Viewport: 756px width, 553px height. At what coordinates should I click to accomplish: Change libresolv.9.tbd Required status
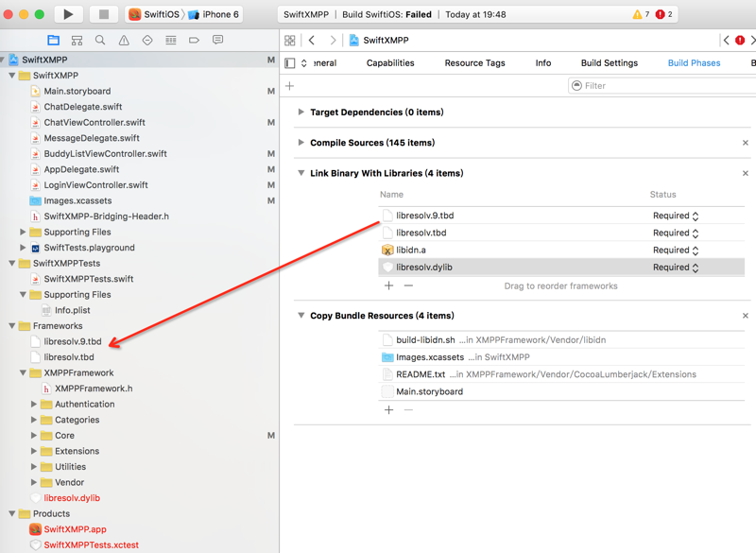[x=676, y=216]
